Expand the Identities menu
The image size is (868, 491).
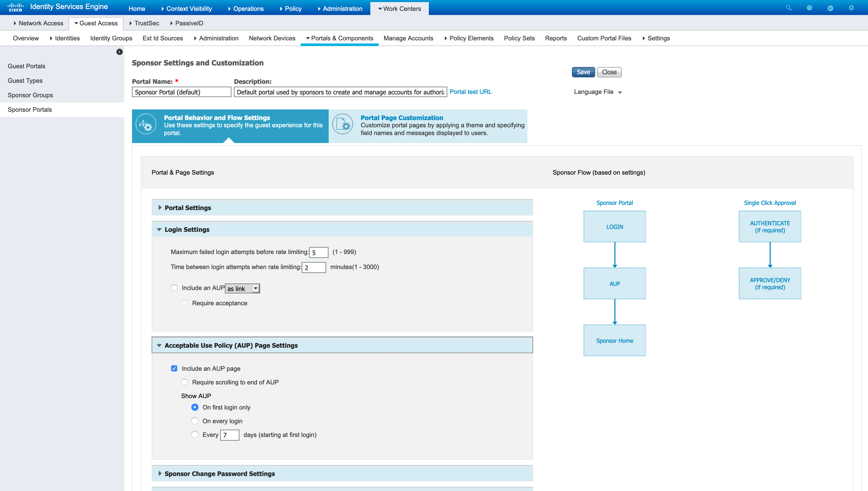click(x=65, y=38)
